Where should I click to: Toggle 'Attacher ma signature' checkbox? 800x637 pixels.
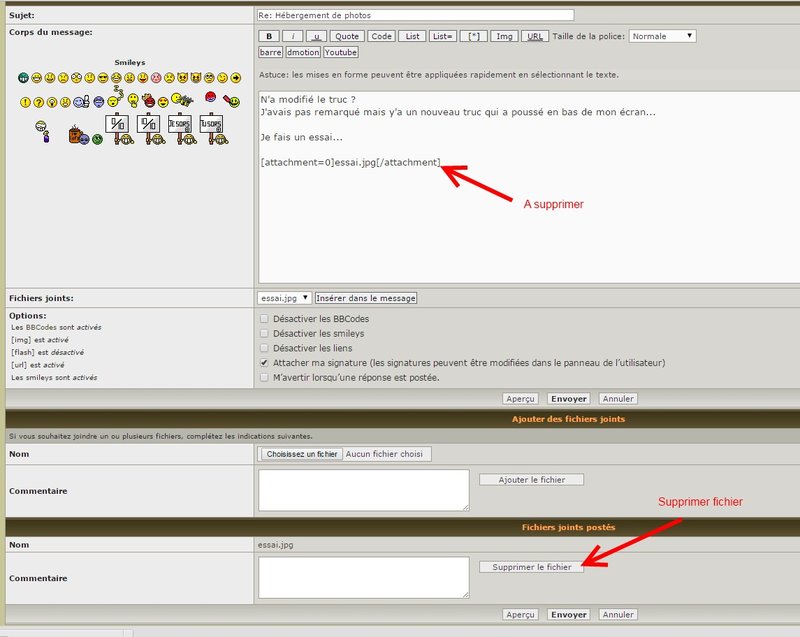(x=264, y=363)
